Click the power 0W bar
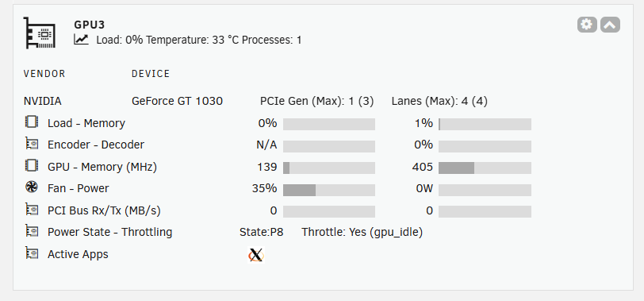The image size is (644, 301). click(x=485, y=190)
